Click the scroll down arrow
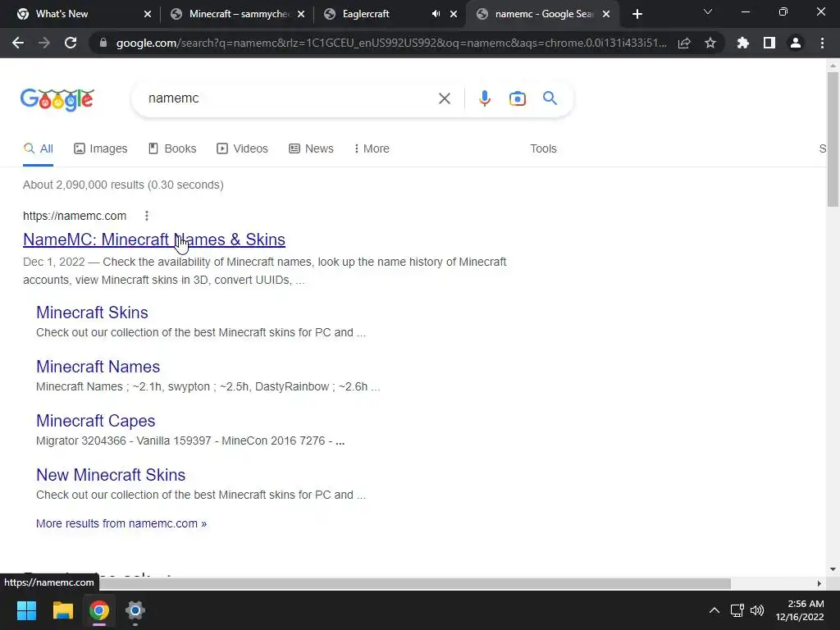Image resolution: width=840 pixels, height=630 pixels. pyautogui.click(x=833, y=569)
